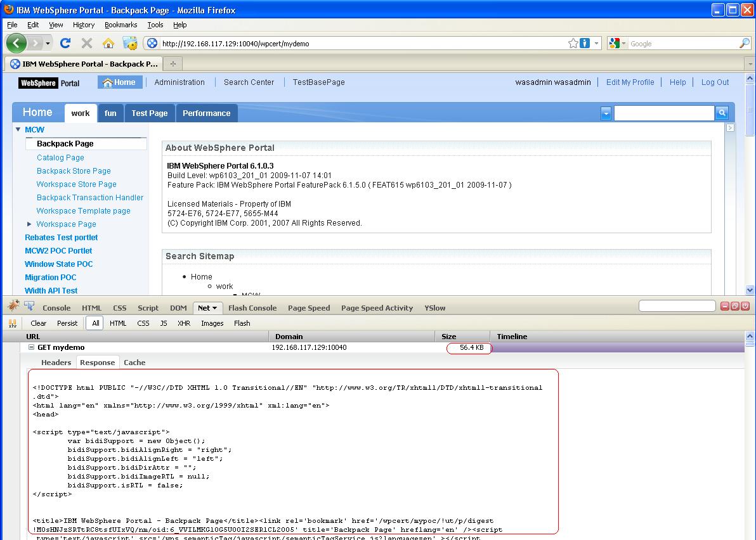Click in the Firebug search box
Image resolution: width=756 pixels, height=540 pixels.
tap(677, 306)
